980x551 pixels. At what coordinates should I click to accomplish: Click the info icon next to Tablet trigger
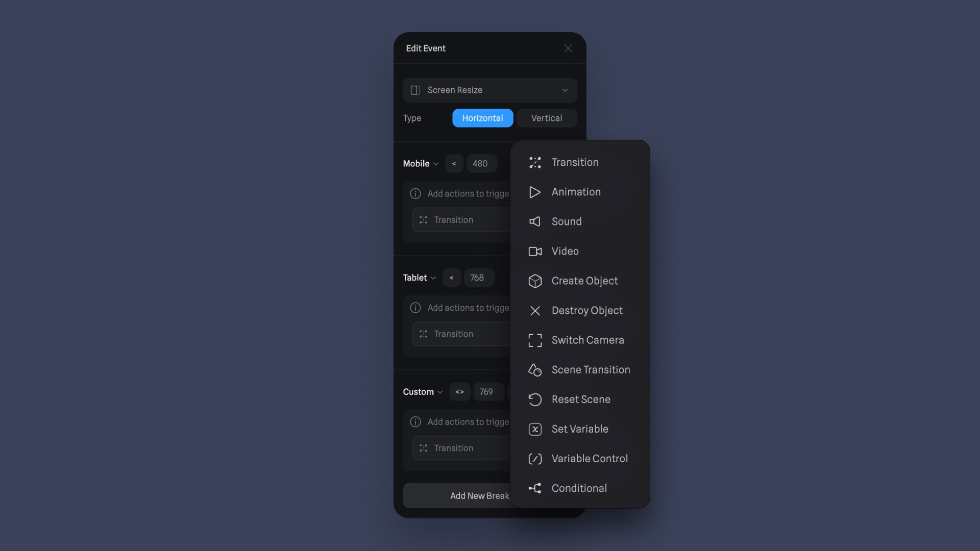point(415,308)
